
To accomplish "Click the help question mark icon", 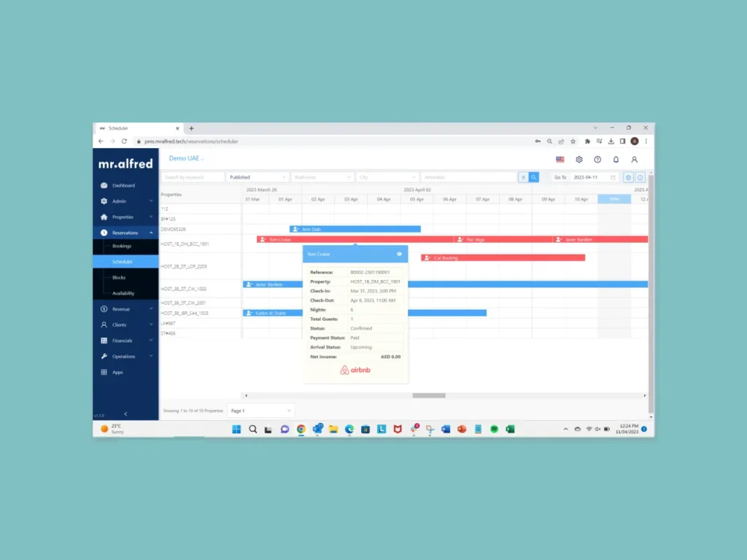I will coord(597,159).
